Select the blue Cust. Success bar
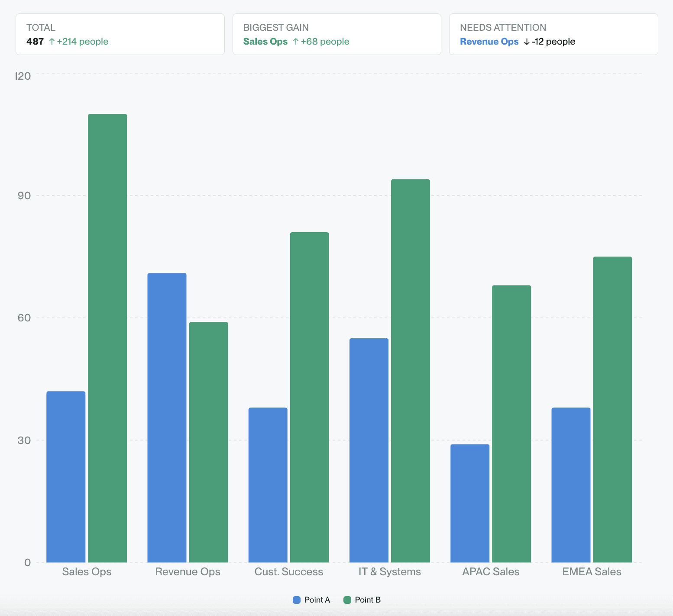Screen dimensions: 673x616 tap(268, 485)
